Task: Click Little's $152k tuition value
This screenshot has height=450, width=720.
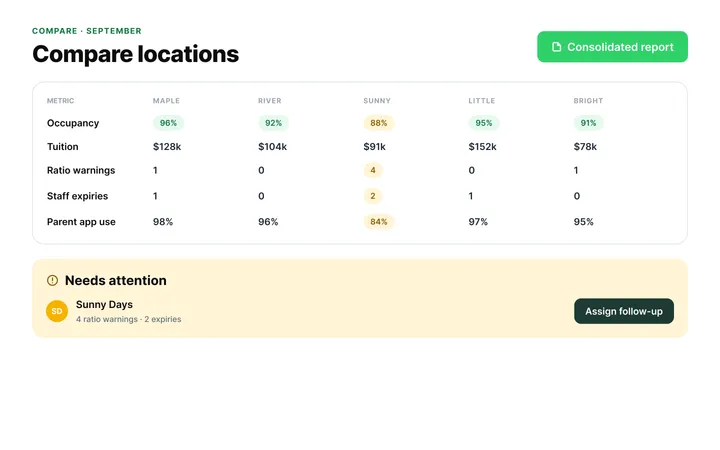Action: point(482,147)
